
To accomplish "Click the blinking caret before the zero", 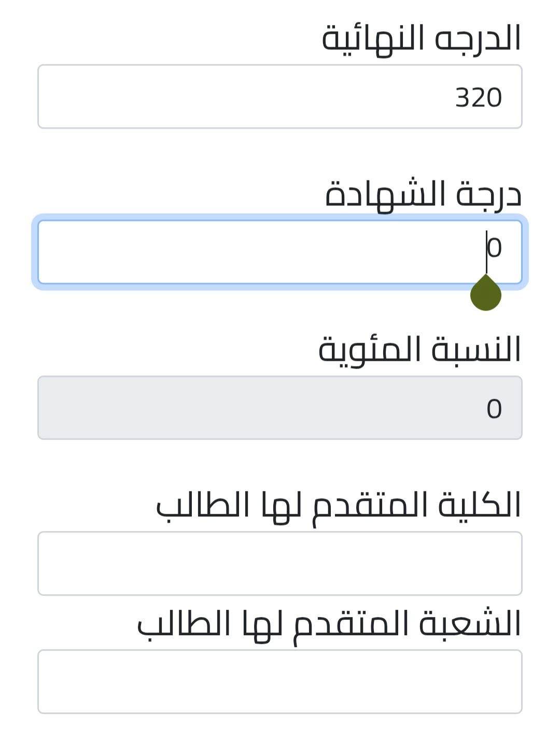I will tap(486, 252).
